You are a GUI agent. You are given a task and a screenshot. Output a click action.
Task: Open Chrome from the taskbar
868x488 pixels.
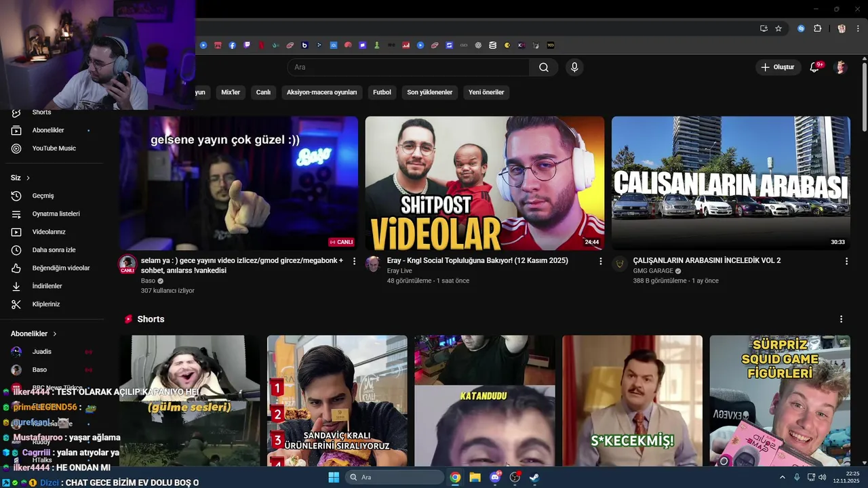click(x=455, y=477)
